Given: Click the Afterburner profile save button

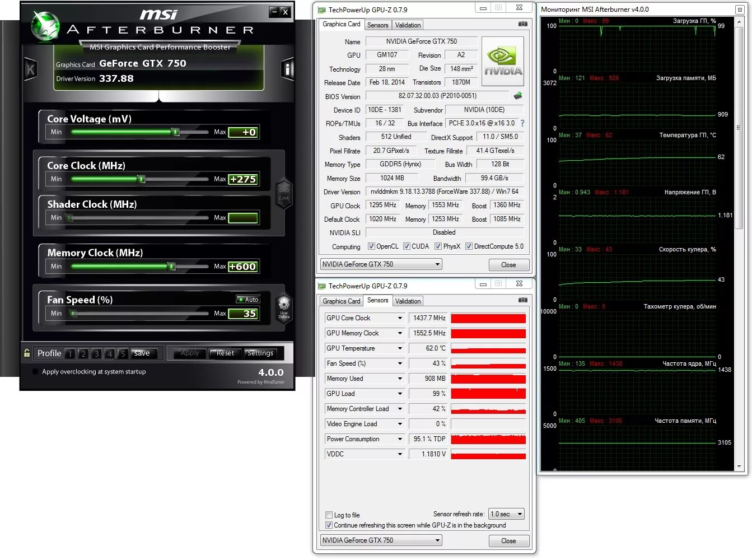Looking at the screenshot, I should point(142,353).
